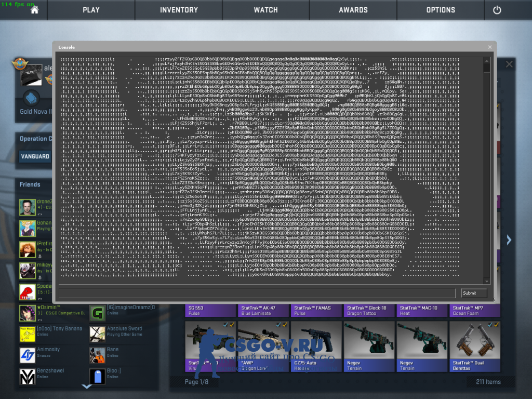The height and width of the screenshot is (399, 532).
Task: Expand friends list with down chevron
Action: click(87, 386)
